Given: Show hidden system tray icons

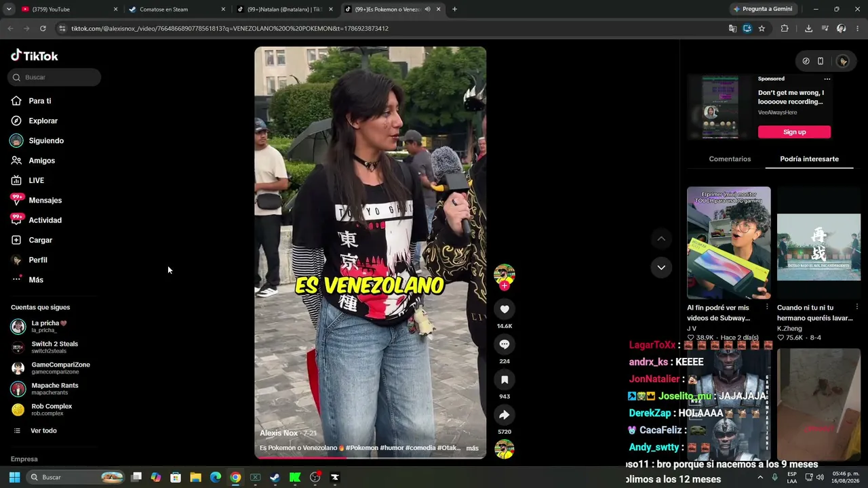Looking at the screenshot, I should point(760,477).
